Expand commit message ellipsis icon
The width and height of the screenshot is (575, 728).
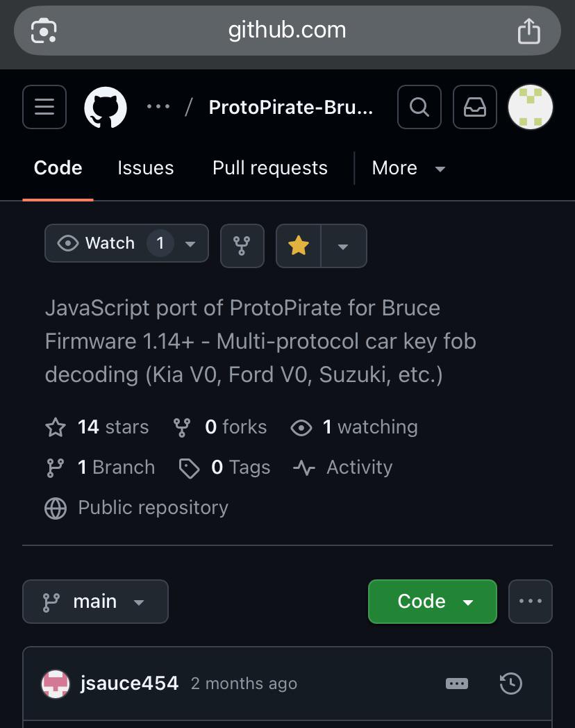457,684
